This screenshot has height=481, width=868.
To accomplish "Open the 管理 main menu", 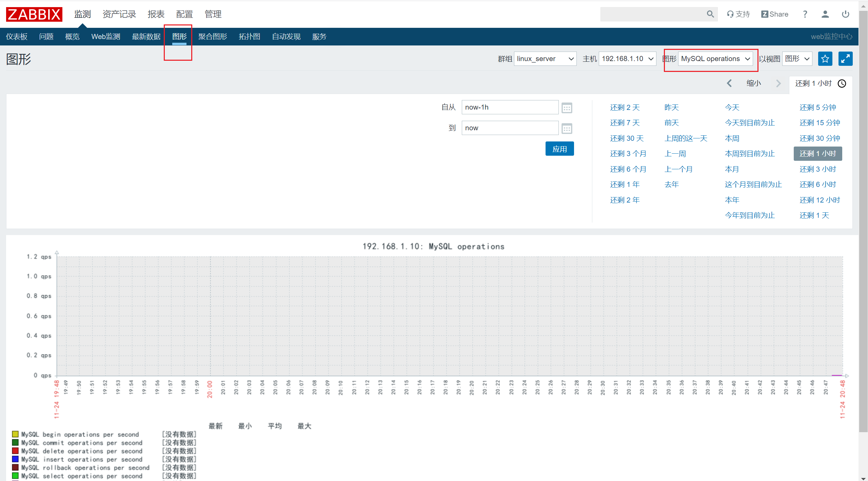I will pos(213,14).
